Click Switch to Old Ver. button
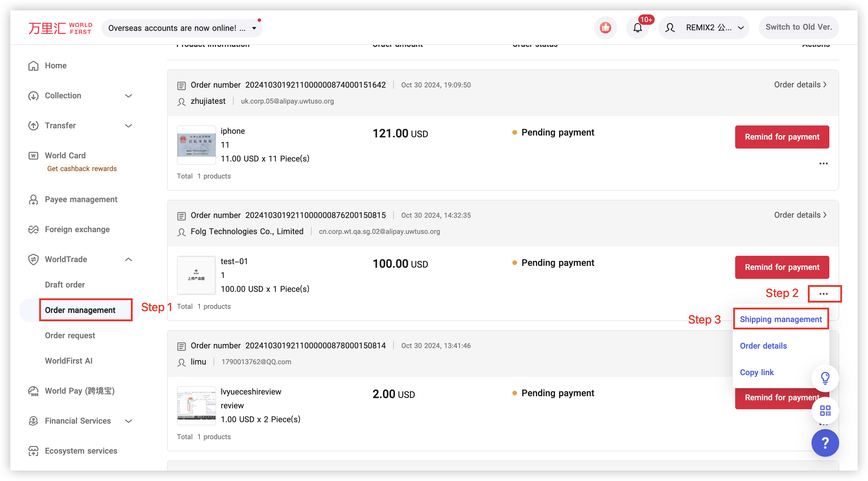Screen dimensions: 868x481 point(798,27)
